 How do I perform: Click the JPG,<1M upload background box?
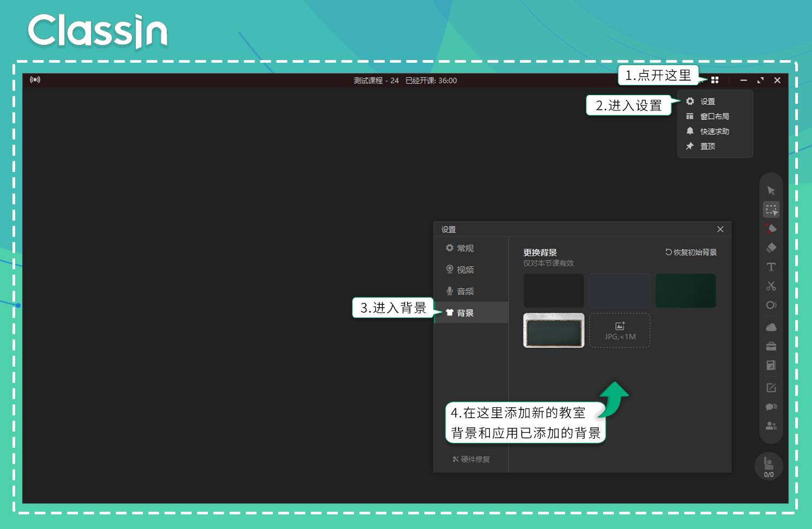620,330
